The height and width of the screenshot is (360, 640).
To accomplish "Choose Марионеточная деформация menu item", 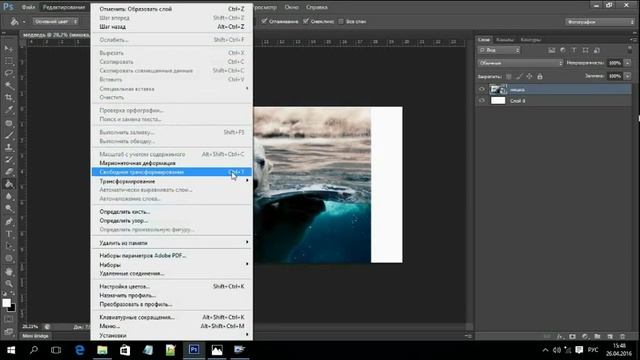I will (171, 163).
